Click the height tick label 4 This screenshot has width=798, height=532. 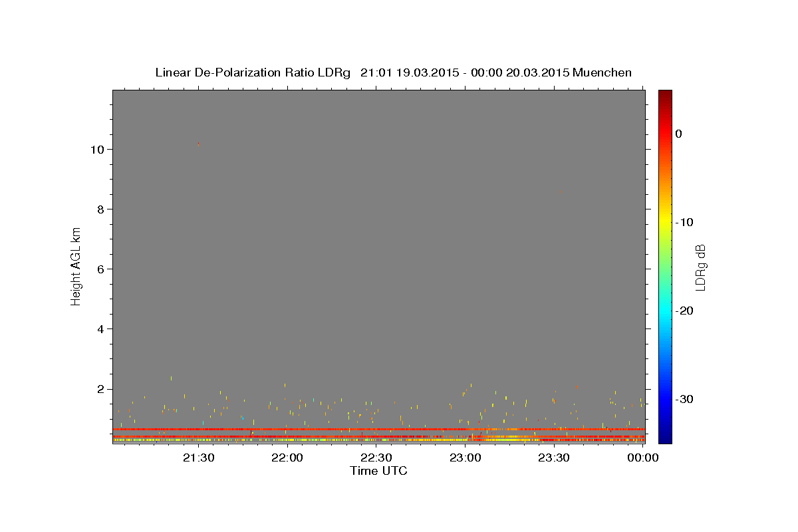[x=101, y=329]
